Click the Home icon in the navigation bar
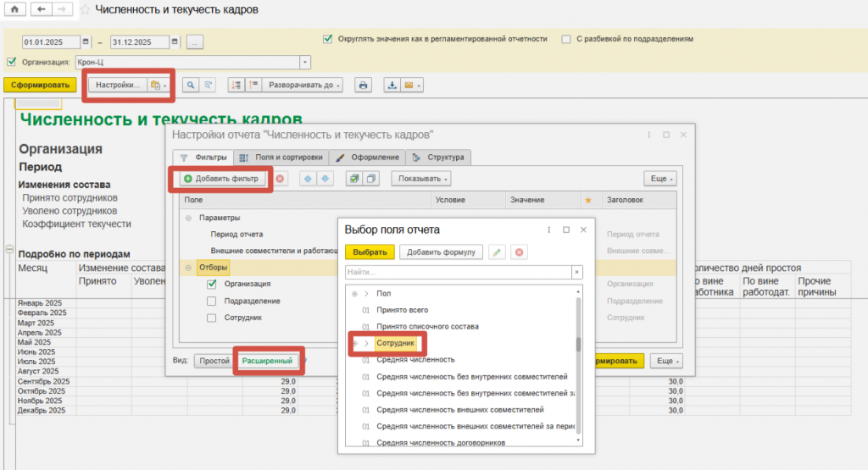 (x=13, y=9)
